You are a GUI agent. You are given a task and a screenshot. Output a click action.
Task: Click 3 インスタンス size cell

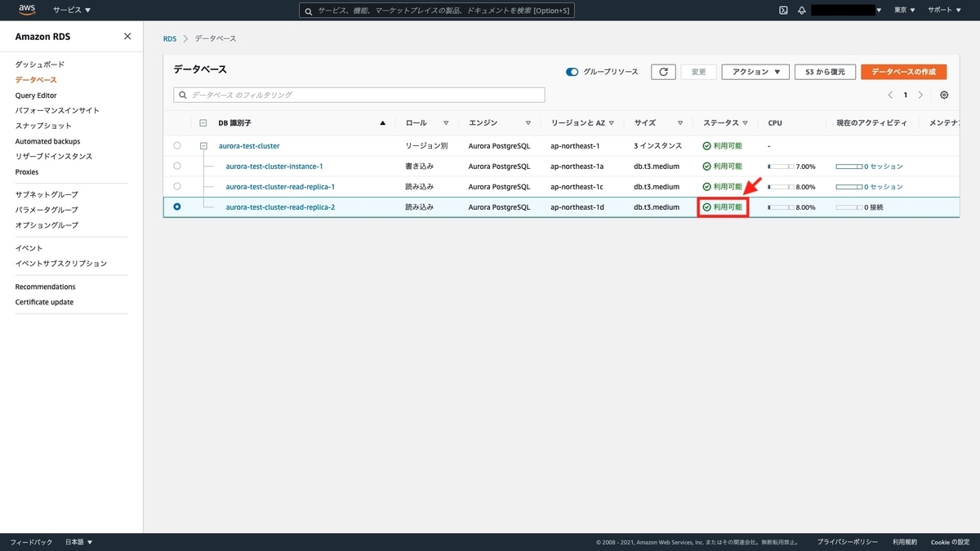click(x=657, y=146)
